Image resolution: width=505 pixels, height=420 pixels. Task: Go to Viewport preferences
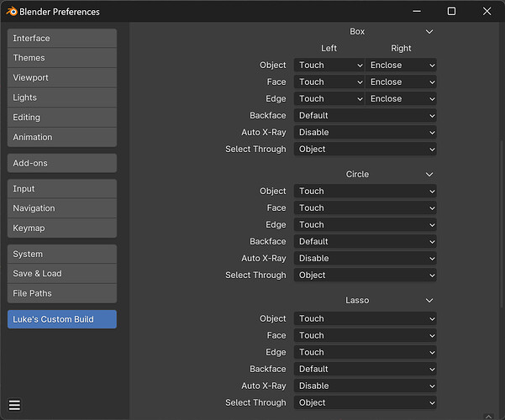click(x=62, y=77)
